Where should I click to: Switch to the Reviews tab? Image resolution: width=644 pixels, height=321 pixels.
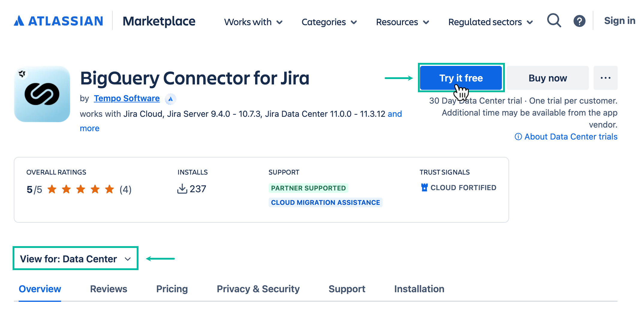tap(109, 289)
